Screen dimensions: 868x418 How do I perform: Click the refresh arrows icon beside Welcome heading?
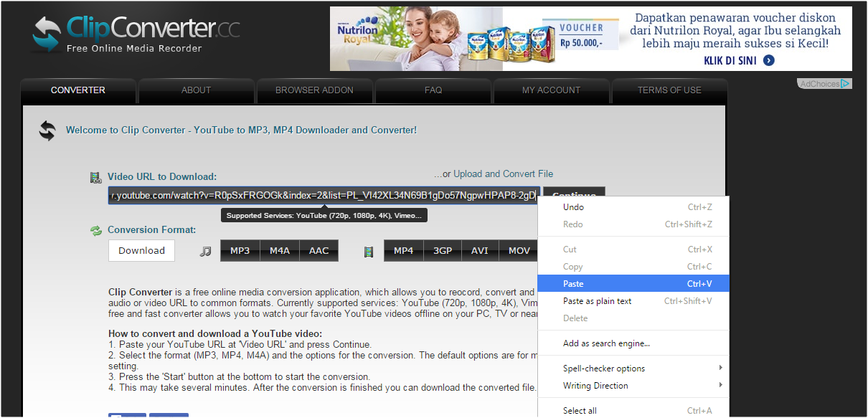47,130
